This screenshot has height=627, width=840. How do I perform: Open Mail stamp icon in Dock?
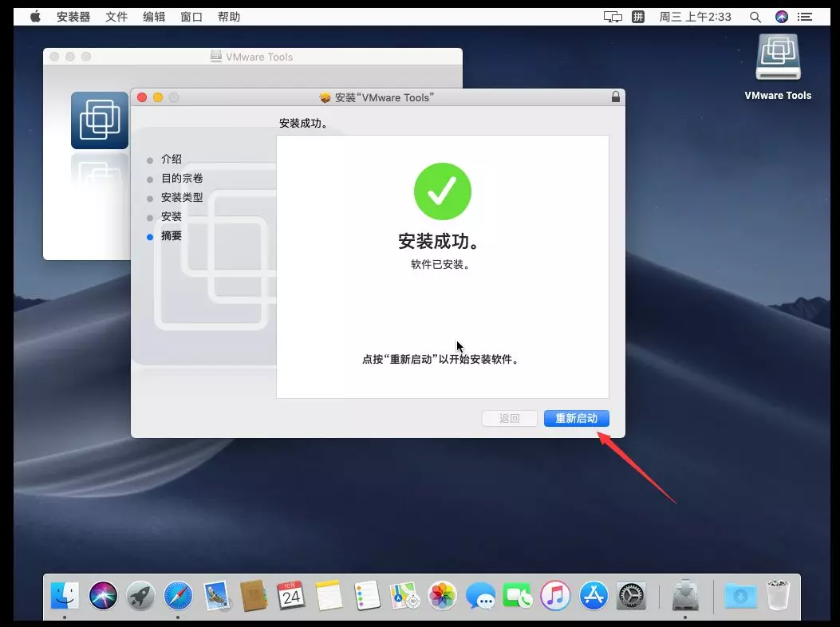point(216,595)
